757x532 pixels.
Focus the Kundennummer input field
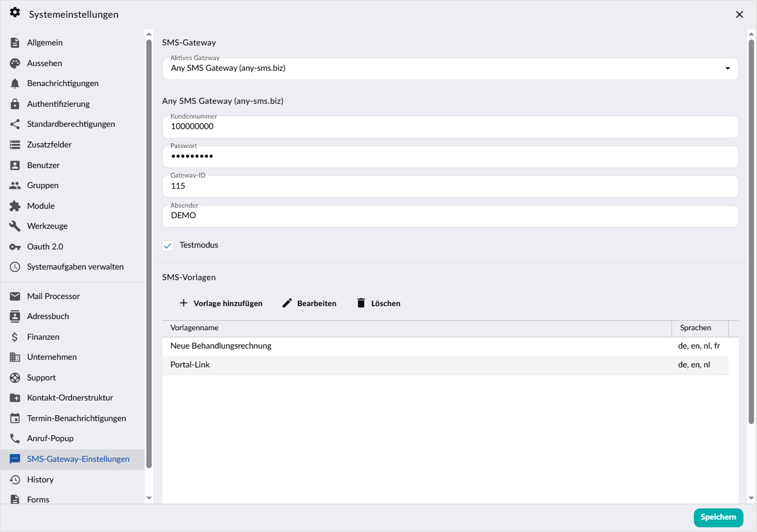coord(450,127)
